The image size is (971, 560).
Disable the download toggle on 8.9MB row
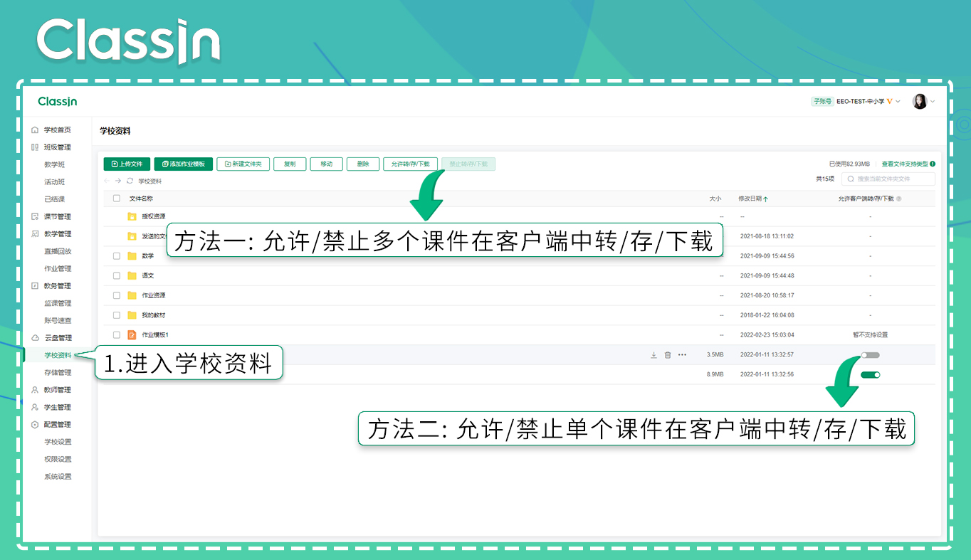870,374
